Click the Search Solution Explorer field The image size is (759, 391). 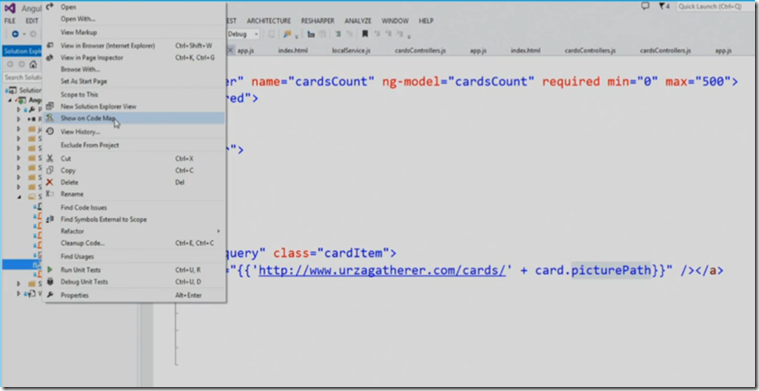coord(23,77)
